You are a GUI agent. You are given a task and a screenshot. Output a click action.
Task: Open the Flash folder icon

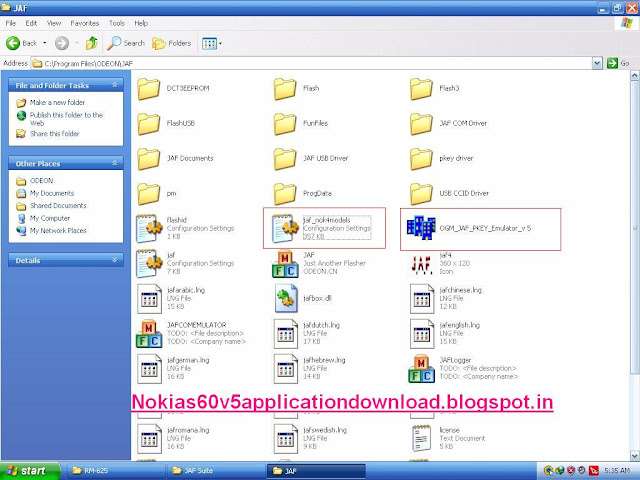[x=284, y=89]
